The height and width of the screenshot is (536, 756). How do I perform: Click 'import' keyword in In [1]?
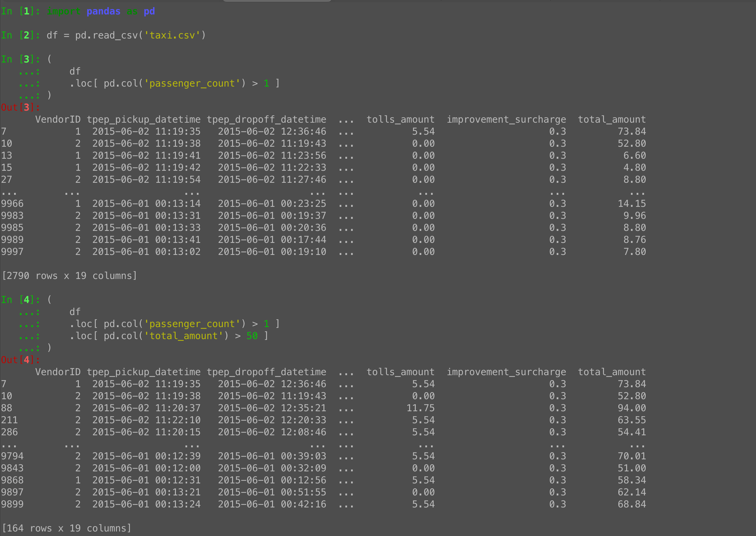pos(64,11)
